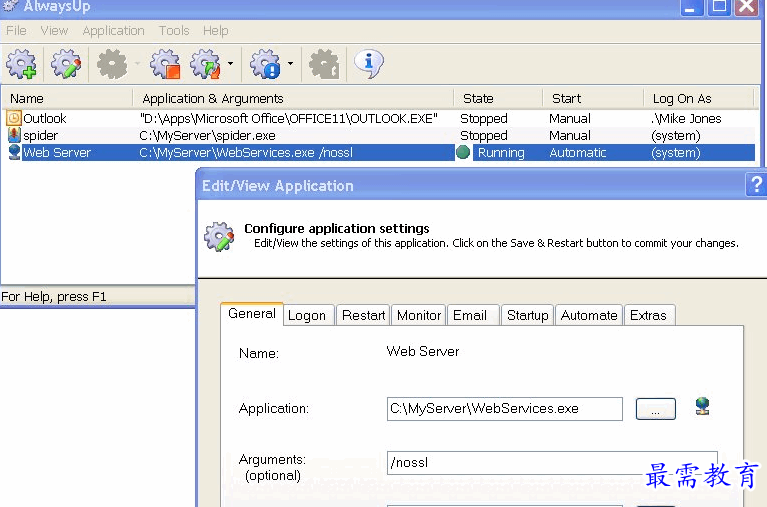Click the blue info speech bubble icon
The image size is (767, 507).
point(369,64)
